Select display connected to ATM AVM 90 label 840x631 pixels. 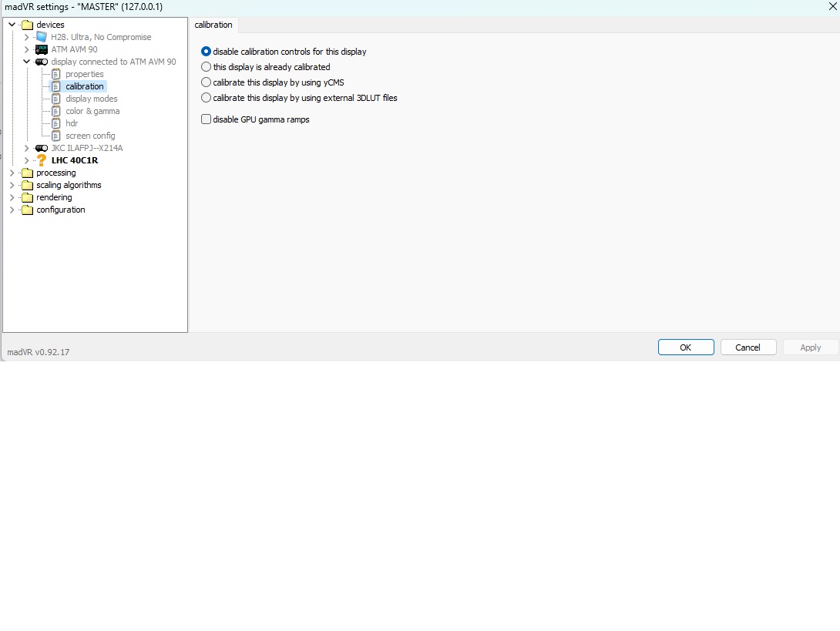(x=113, y=62)
